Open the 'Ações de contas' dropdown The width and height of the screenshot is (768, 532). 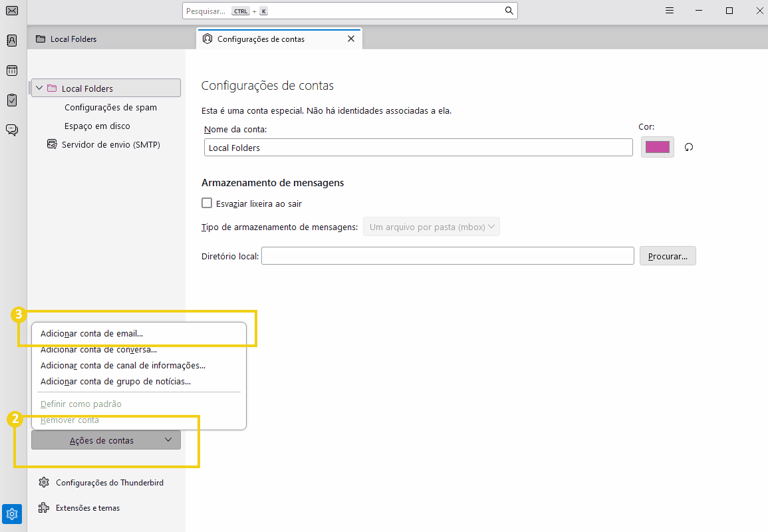pos(106,440)
